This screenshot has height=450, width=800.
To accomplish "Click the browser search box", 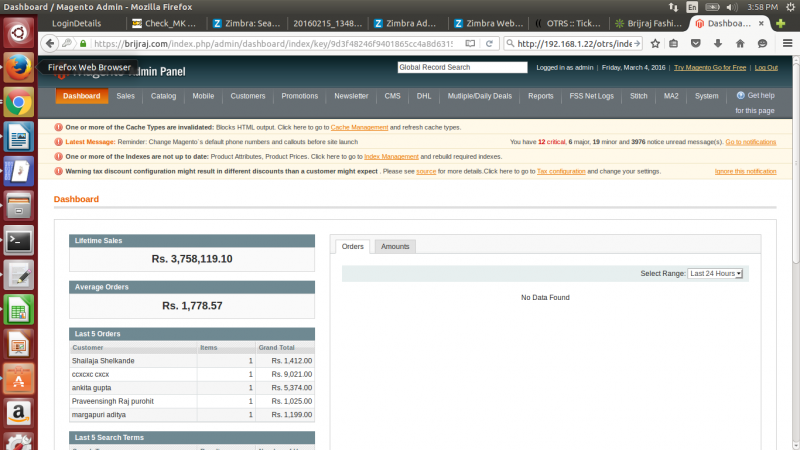I will pyautogui.click(x=574, y=44).
